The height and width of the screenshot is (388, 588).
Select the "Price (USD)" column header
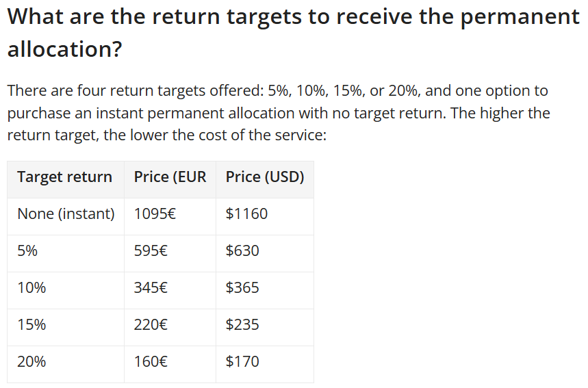click(x=265, y=177)
